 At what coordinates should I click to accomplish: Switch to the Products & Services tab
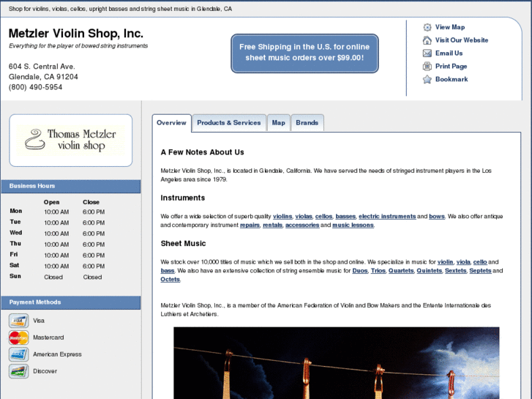(228, 123)
